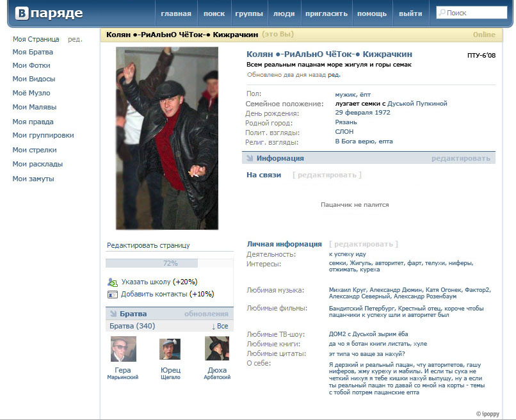Open friend Гера's avatar

123,349
